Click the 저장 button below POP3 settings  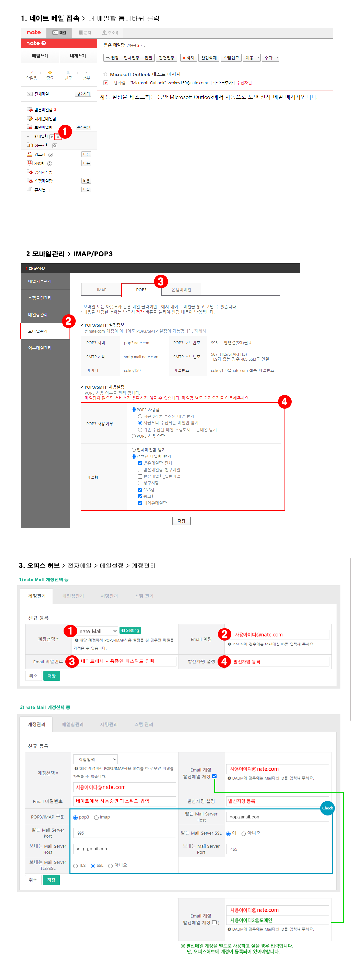[181, 521]
